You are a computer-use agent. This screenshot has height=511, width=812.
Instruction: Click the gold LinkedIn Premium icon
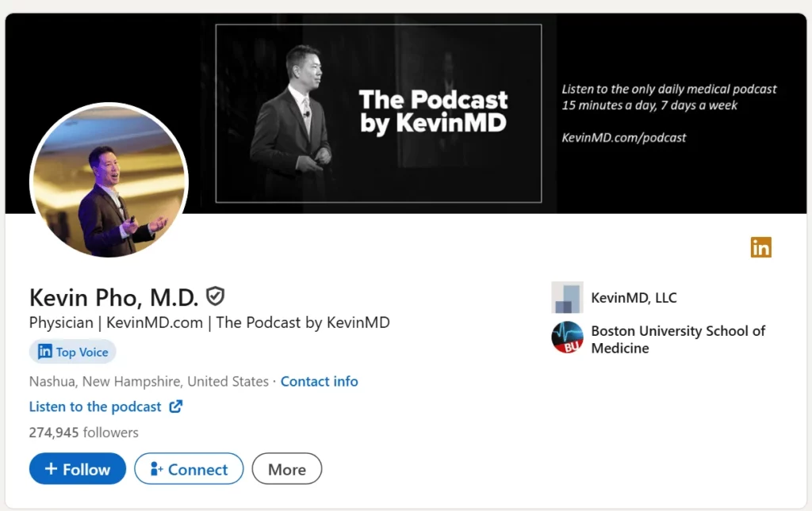[x=760, y=247]
